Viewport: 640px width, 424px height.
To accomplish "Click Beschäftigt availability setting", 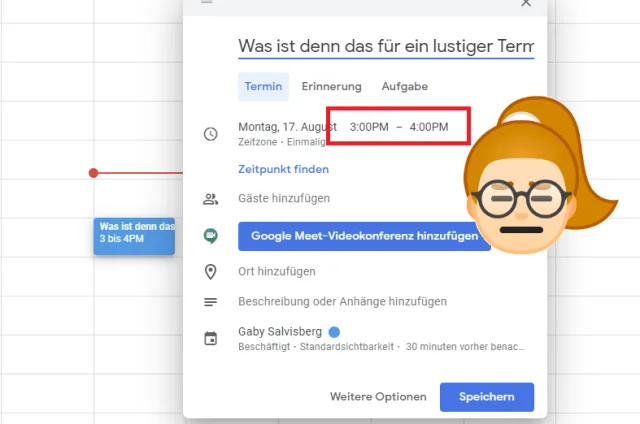I will tap(264, 347).
